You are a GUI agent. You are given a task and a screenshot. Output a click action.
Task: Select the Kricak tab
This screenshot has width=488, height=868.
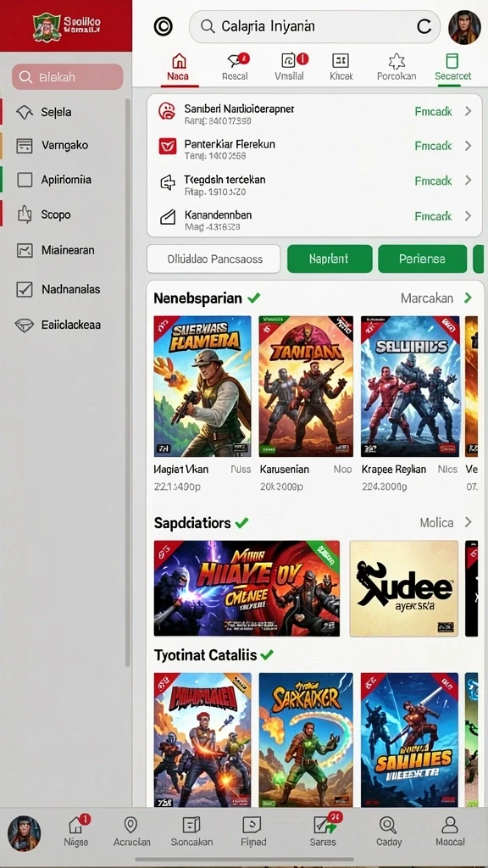click(x=341, y=68)
